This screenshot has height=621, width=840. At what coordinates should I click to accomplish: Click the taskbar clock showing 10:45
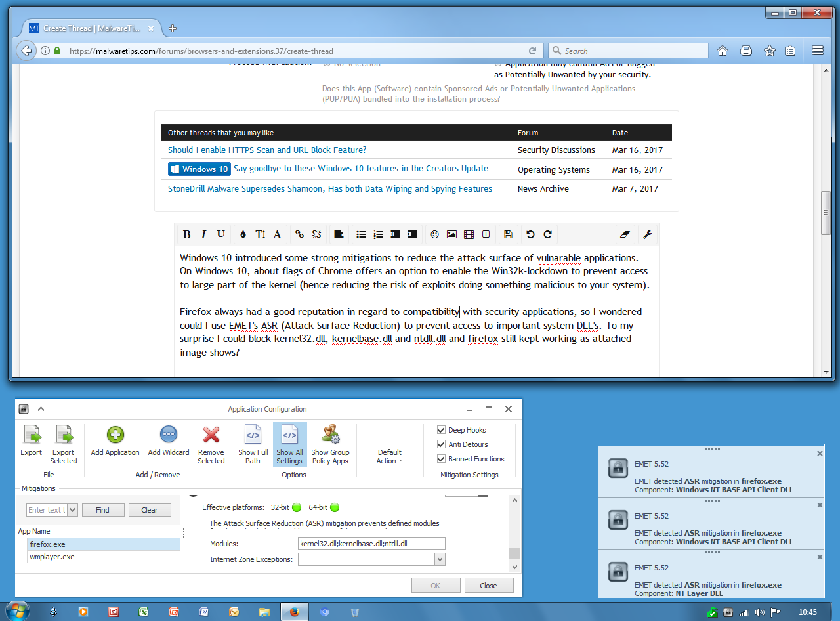click(x=808, y=612)
